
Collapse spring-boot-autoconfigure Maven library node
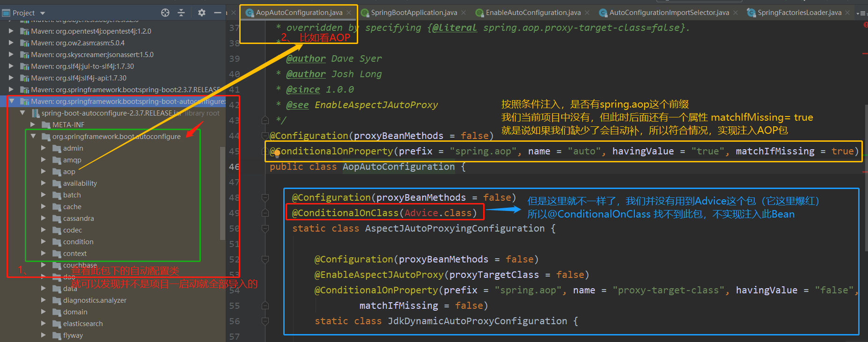(x=11, y=101)
